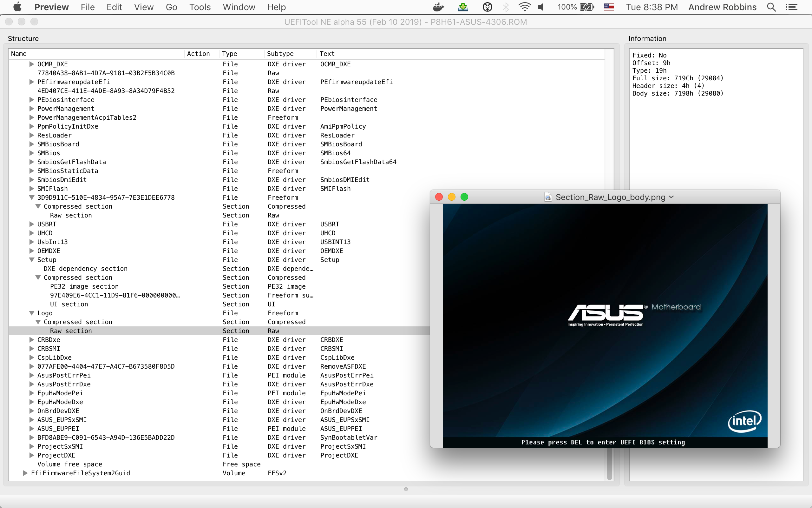Screen dimensions: 812x508
Task: Open the Tools menu
Action: point(200,7)
